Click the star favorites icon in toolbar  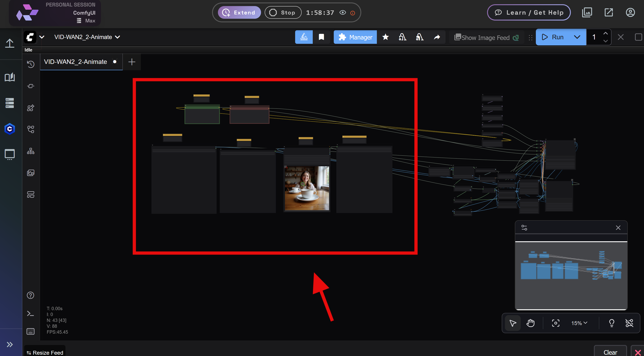pos(385,37)
